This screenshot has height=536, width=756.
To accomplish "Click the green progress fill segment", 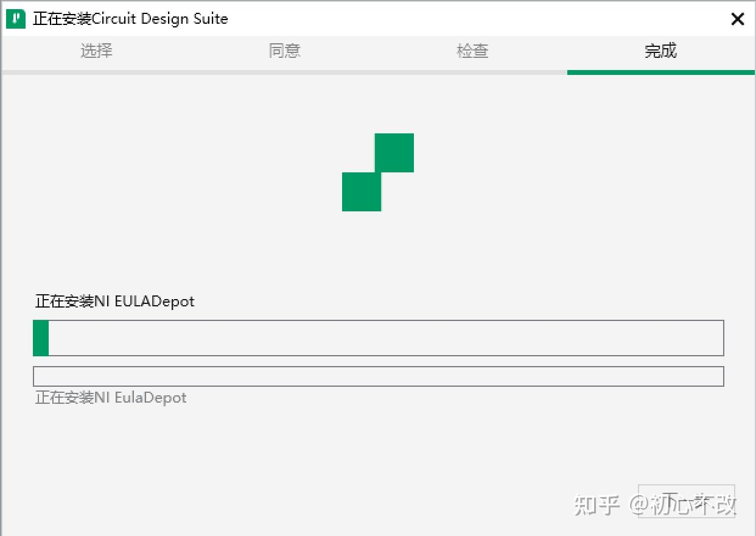I will pyautogui.click(x=40, y=338).
